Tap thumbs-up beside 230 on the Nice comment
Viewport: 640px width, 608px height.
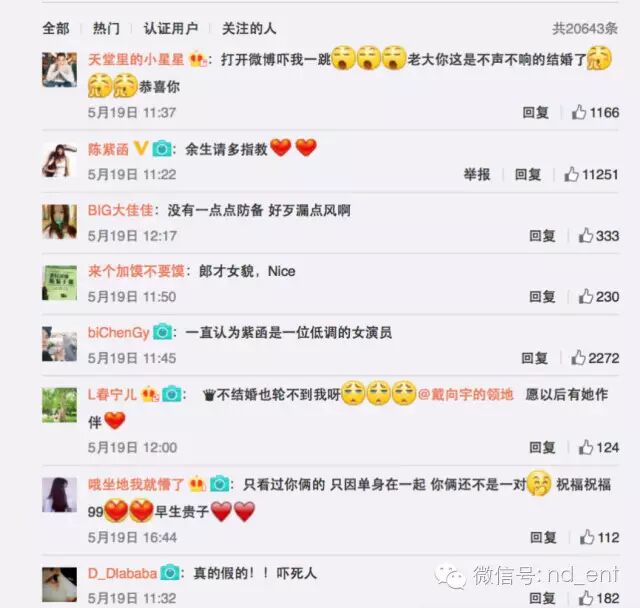pos(586,296)
